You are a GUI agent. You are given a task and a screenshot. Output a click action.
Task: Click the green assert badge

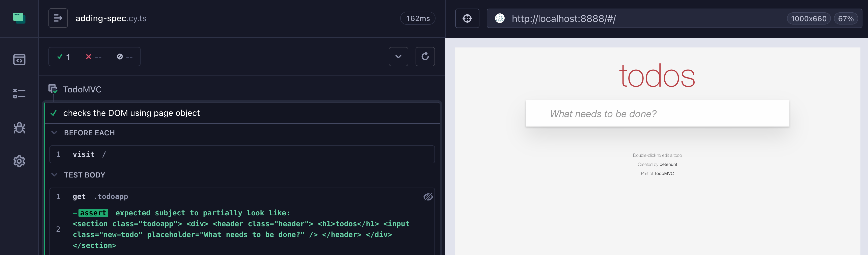pos(93,213)
